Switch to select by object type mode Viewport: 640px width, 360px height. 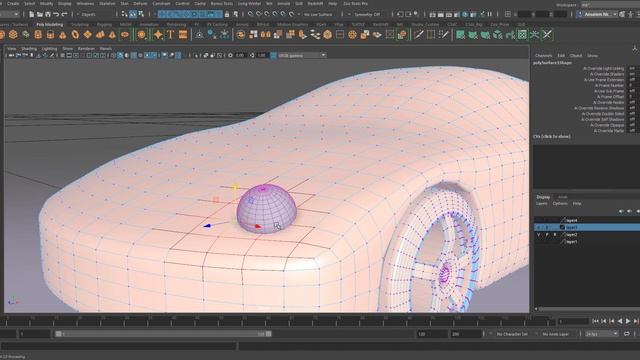133,14
